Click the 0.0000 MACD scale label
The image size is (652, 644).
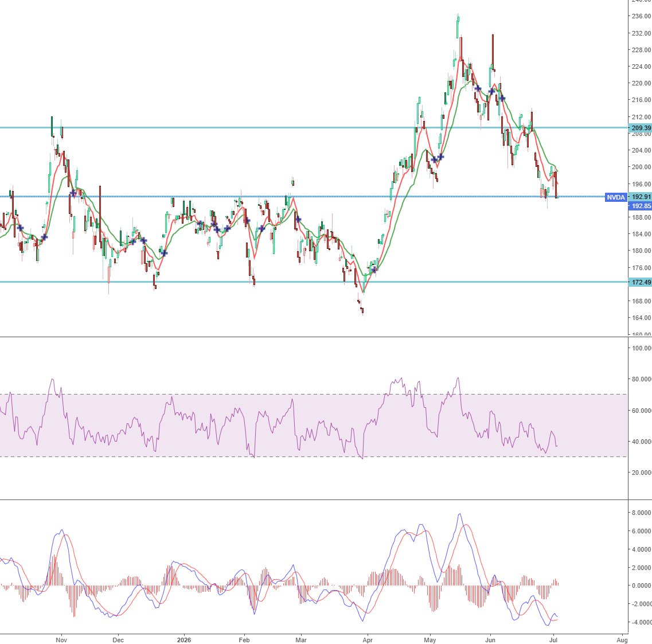click(641, 586)
